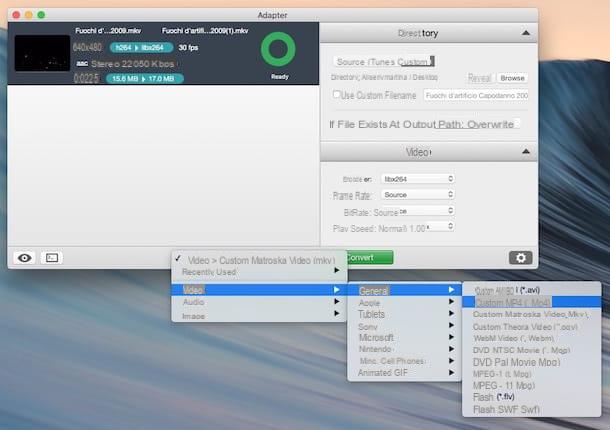Open the Frame Rate Source dropdown
610x430 pixels.
tap(418, 195)
